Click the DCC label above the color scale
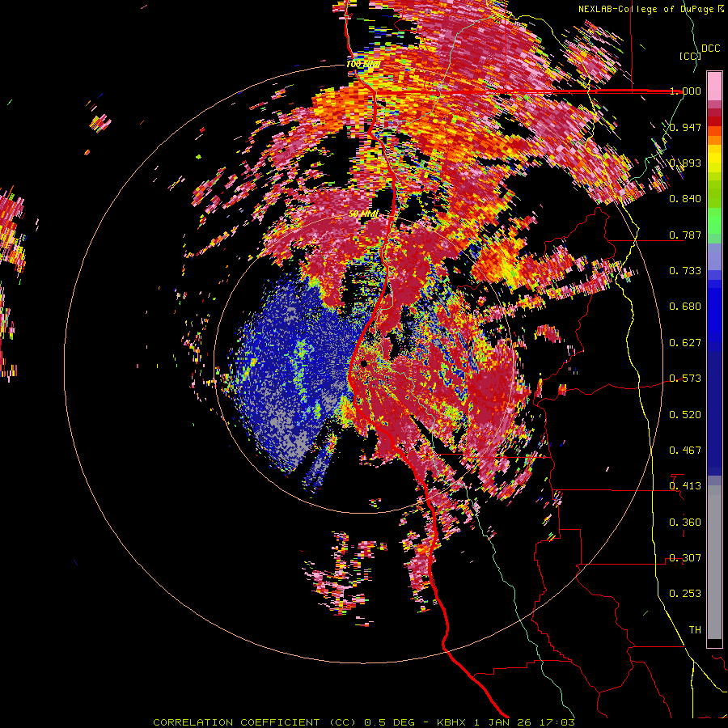The height and width of the screenshot is (728, 728). [711, 49]
